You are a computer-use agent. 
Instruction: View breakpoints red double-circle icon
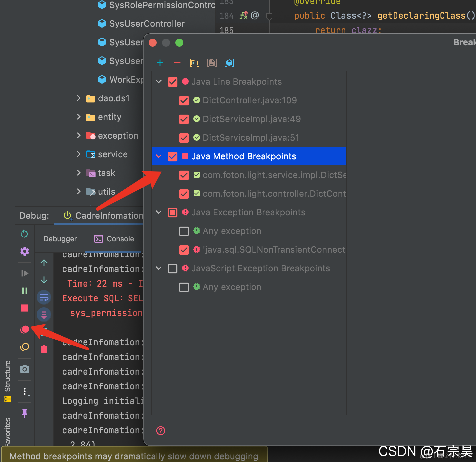click(x=25, y=330)
